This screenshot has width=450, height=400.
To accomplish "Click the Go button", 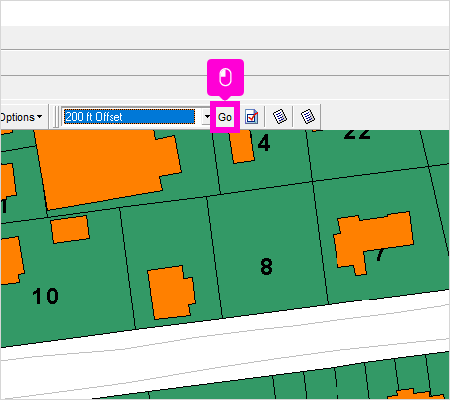I will (x=225, y=117).
